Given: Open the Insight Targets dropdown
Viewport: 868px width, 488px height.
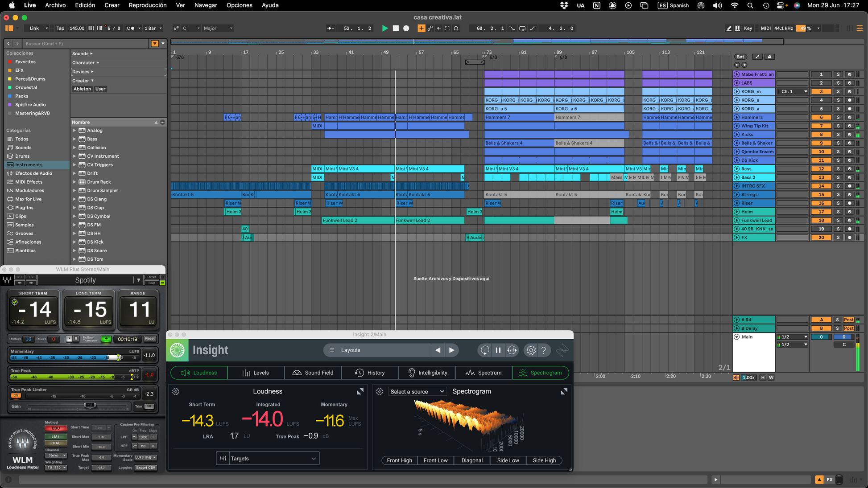Looking at the screenshot, I should 268,458.
